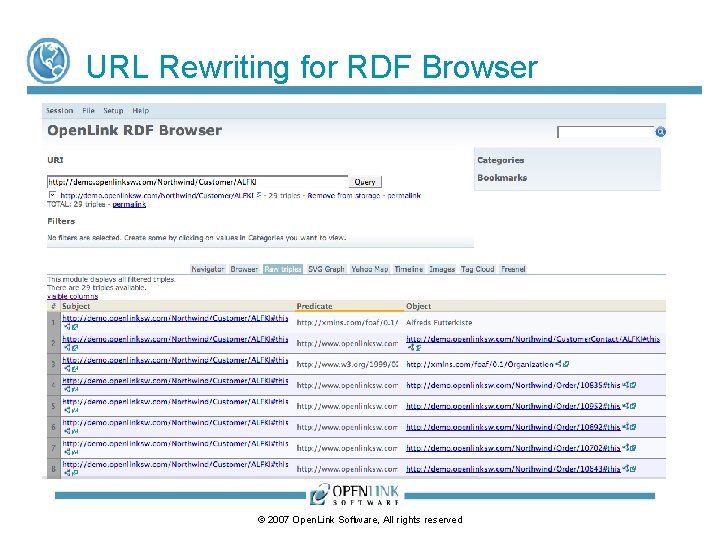Click the external-link icon under the row 1 subject
Screen dimensions: 720x540
(75, 327)
